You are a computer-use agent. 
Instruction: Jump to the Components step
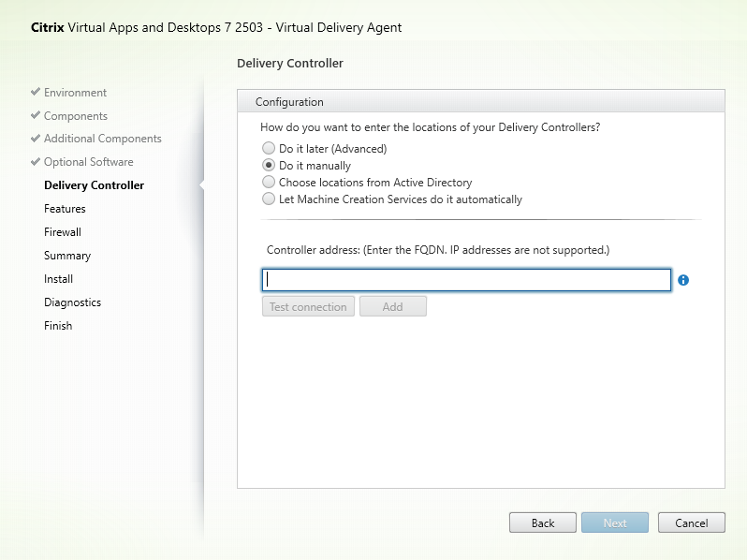tap(75, 116)
